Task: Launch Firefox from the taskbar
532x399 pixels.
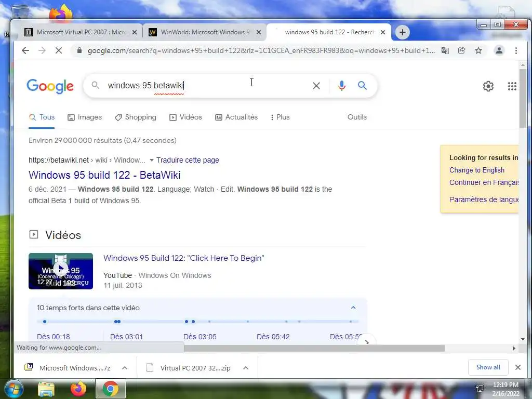Action: [78, 389]
